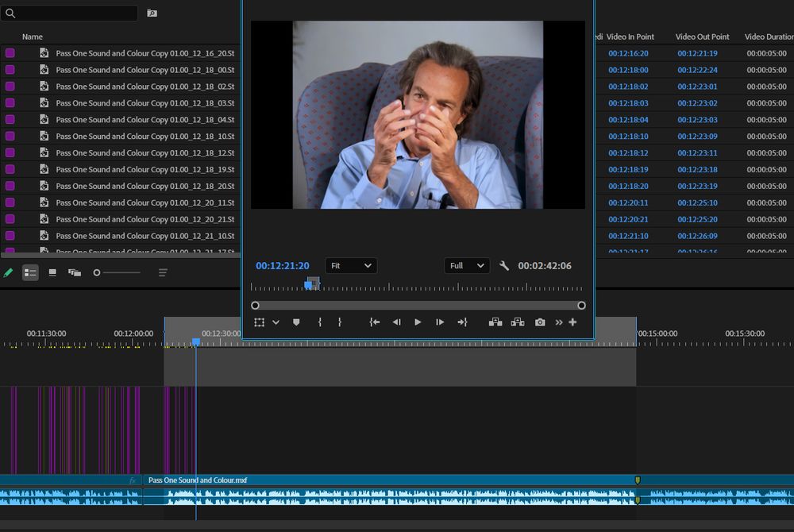Click the monitor's blue playhead on time ruler
Image resolution: width=794 pixels, height=532 pixels.
(x=308, y=286)
